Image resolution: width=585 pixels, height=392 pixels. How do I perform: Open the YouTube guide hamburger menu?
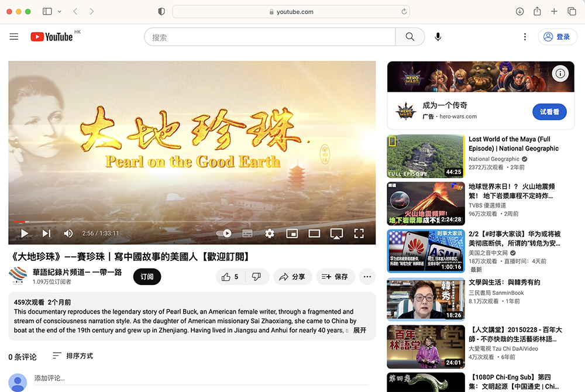point(14,36)
